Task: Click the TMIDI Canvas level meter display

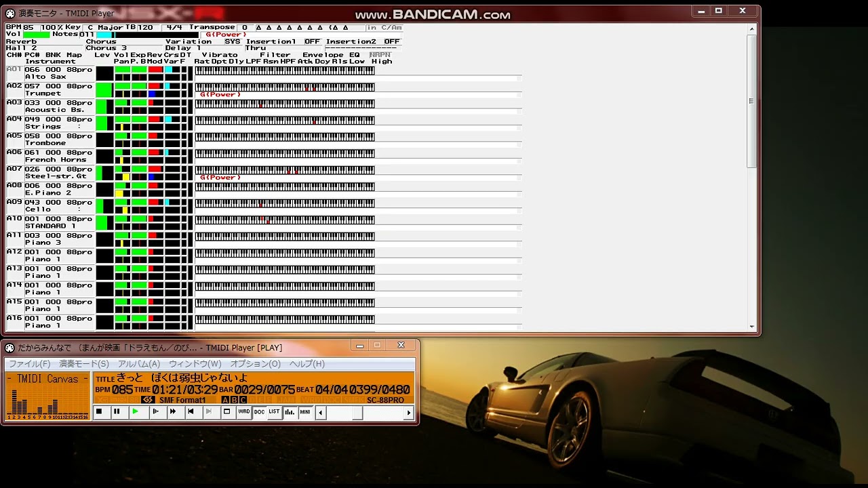Action: point(47,396)
